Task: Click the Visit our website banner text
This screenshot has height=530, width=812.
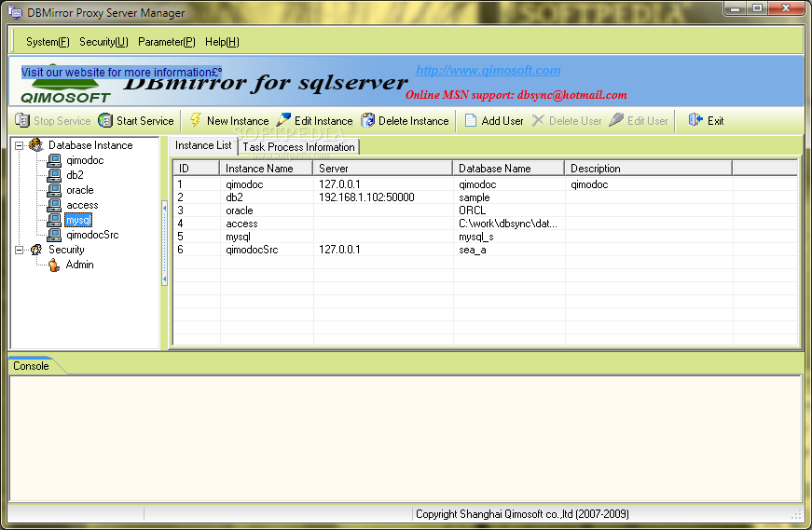Action: pos(122,73)
